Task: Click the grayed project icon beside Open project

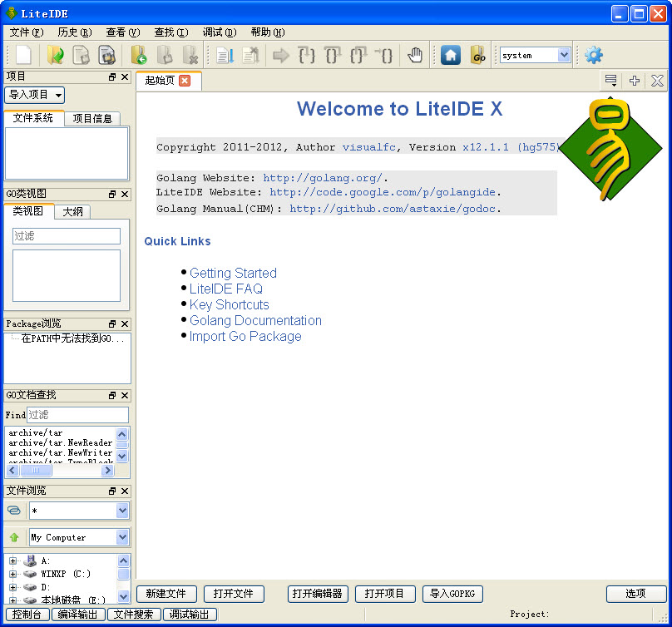Action: tap(165, 55)
